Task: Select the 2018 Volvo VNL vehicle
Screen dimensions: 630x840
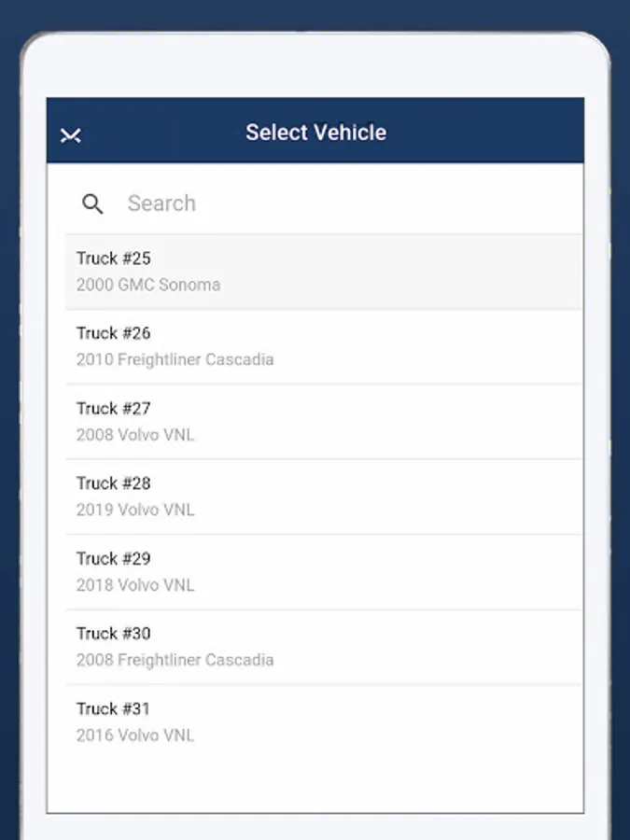Action: point(135,585)
